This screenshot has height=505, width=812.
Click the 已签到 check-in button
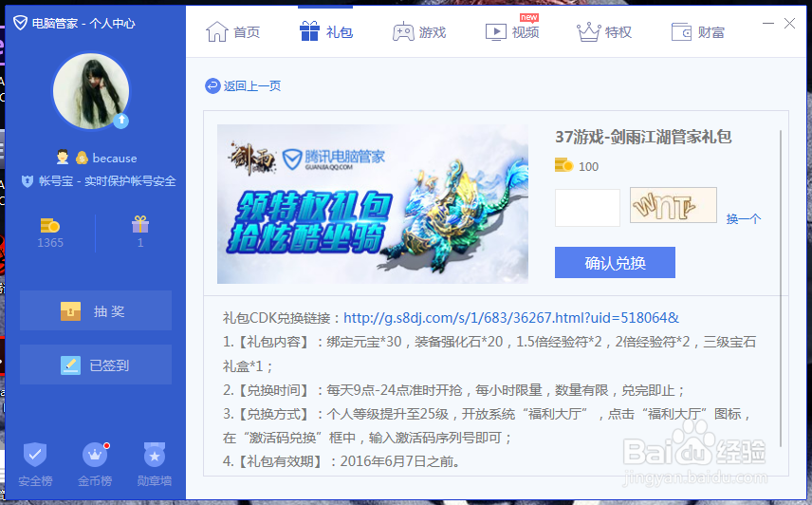click(96, 365)
